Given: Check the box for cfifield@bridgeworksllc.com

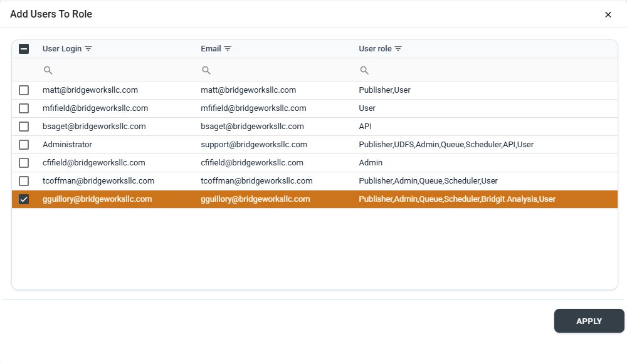Looking at the screenshot, I should click(24, 163).
